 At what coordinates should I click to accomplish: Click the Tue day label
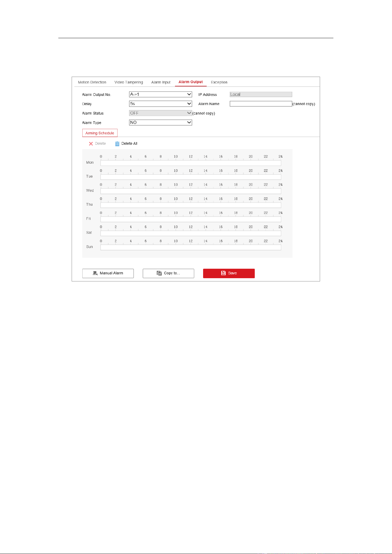89,176
